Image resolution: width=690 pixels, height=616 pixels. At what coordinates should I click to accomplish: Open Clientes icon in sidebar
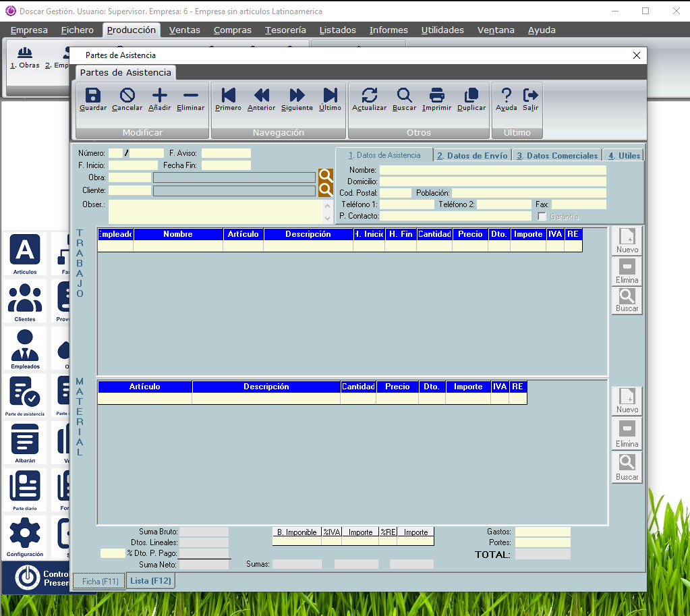(x=25, y=302)
